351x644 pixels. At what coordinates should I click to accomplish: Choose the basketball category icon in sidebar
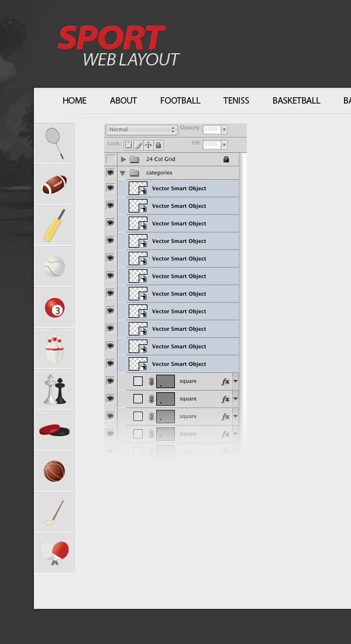[x=54, y=471]
